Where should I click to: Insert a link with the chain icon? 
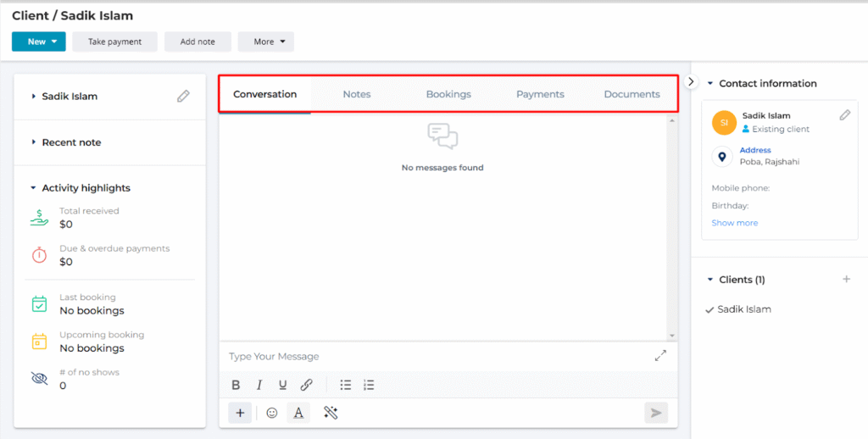click(x=306, y=385)
